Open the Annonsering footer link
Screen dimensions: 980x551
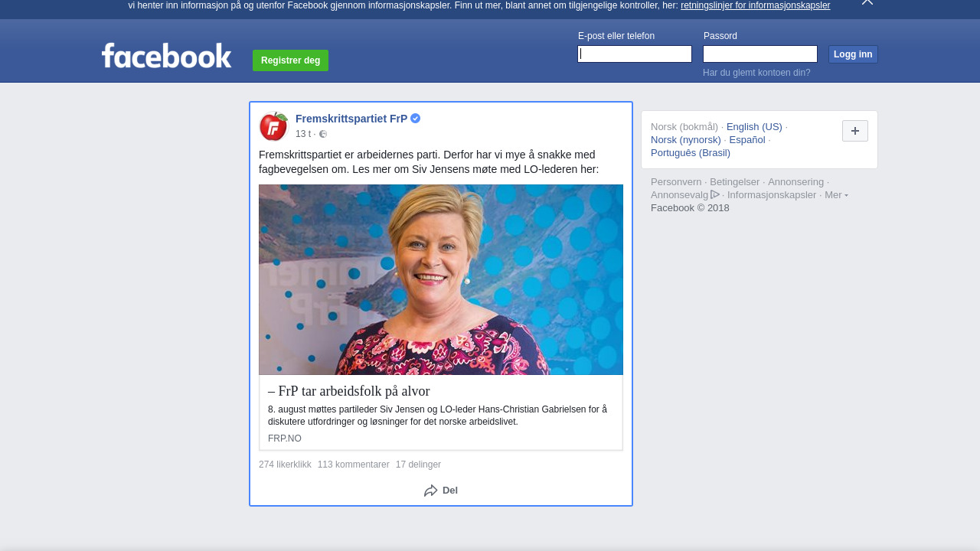pyautogui.click(x=796, y=182)
